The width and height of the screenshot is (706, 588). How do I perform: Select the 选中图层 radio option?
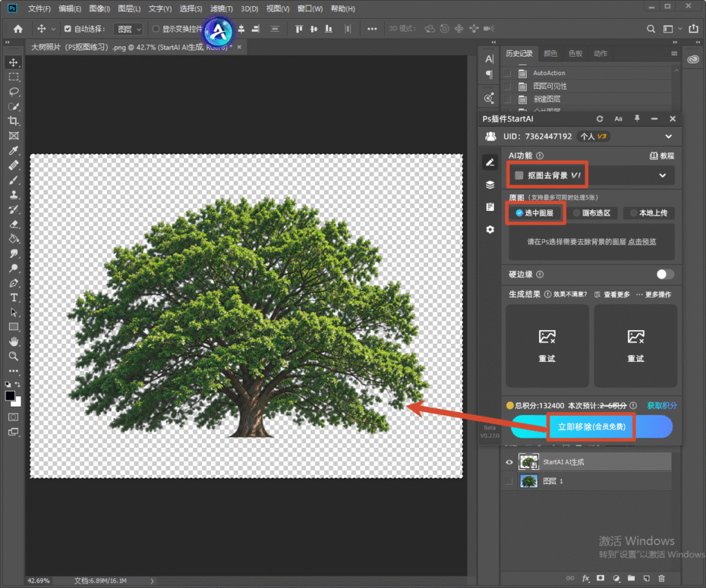534,213
